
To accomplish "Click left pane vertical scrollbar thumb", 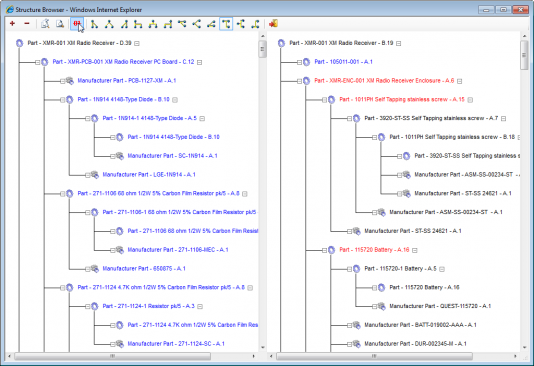I will tap(262, 49).
